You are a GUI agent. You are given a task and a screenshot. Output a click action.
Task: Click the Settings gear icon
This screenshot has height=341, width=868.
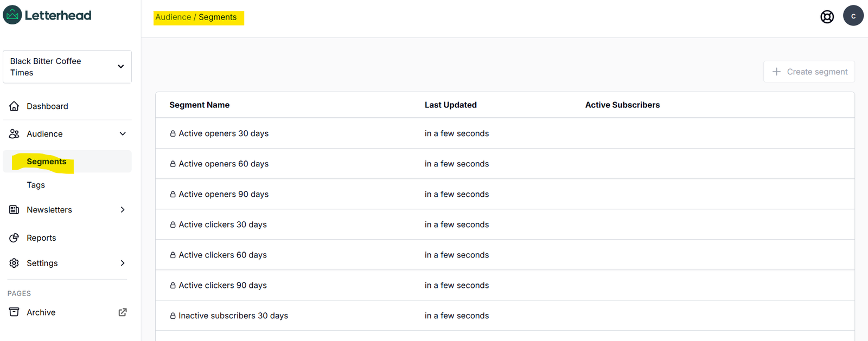14,263
